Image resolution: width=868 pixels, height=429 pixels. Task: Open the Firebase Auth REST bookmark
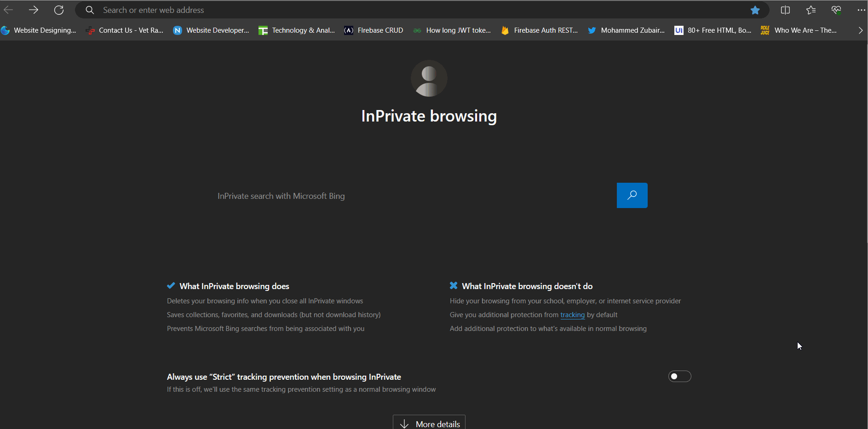point(540,30)
